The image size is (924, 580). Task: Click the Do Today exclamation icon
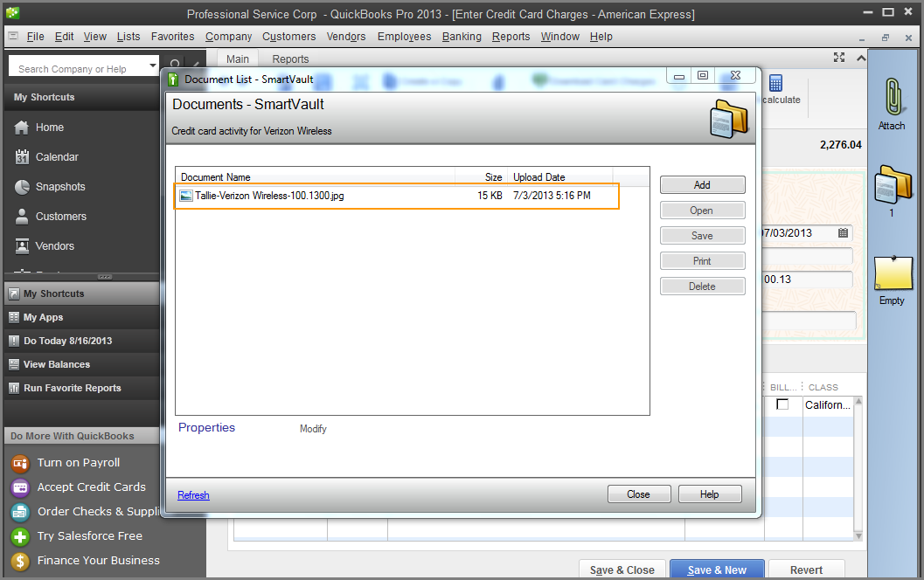point(14,341)
